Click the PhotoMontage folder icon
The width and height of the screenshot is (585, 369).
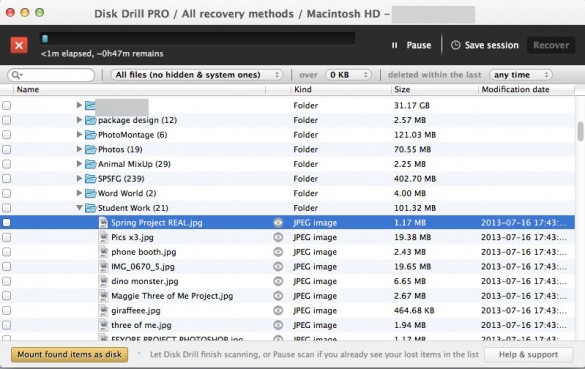pyautogui.click(x=90, y=135)
